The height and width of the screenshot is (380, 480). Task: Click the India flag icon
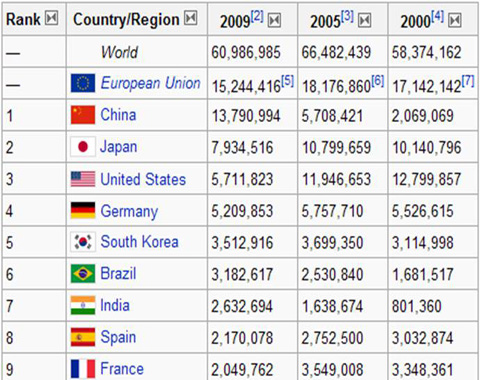[83, 305]
